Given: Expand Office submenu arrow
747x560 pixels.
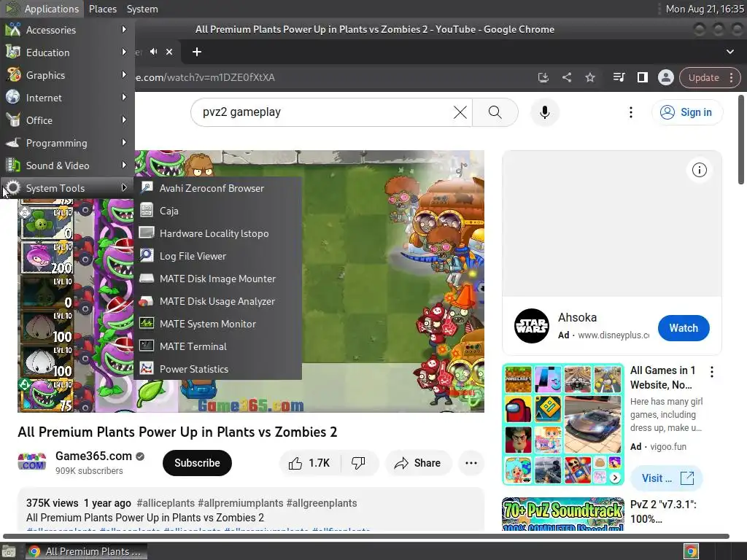Looking at the screenshot, I should pyautogui.click(x=124, y=120).
